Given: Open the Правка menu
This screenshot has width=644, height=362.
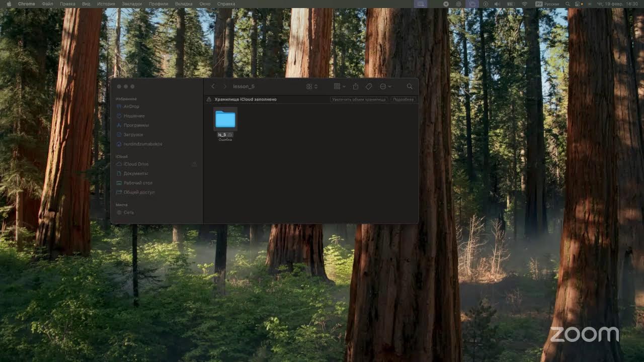Looking at the screenshot, I should [x=67, y=4].
